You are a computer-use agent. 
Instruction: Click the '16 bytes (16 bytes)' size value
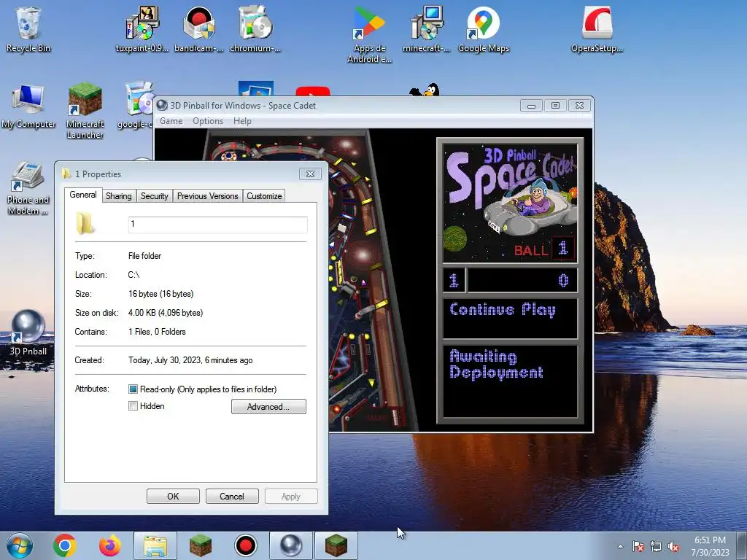coord(161,294)
